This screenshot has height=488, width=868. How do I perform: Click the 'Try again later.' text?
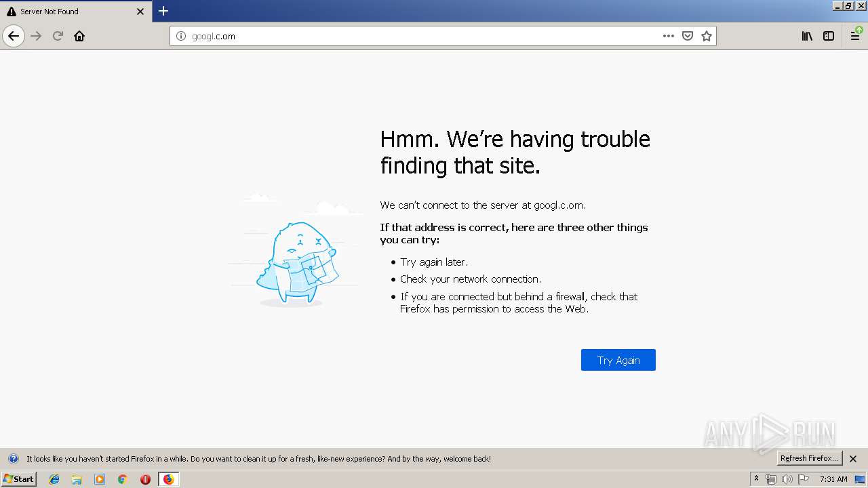[x=434, y=262]
